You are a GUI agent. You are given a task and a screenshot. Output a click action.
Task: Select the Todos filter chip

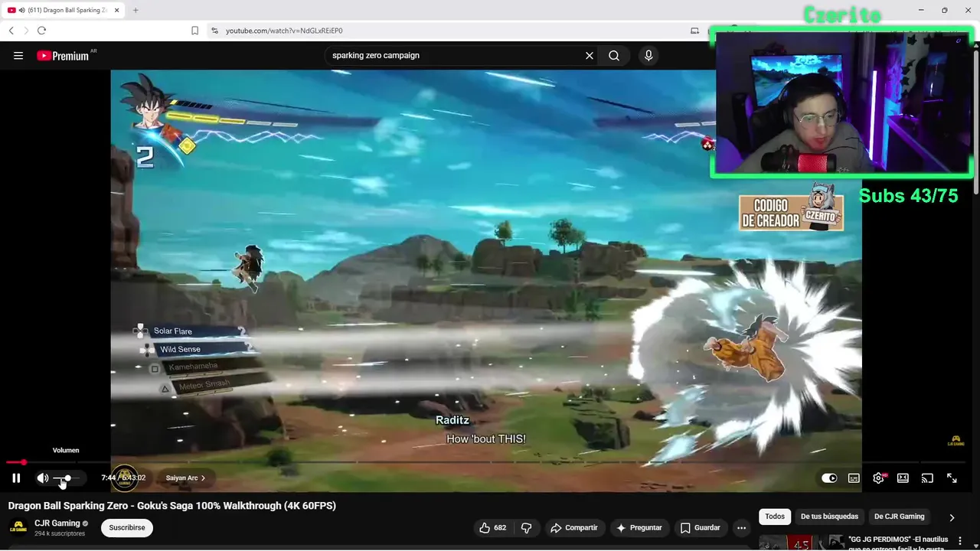point(775,517)
